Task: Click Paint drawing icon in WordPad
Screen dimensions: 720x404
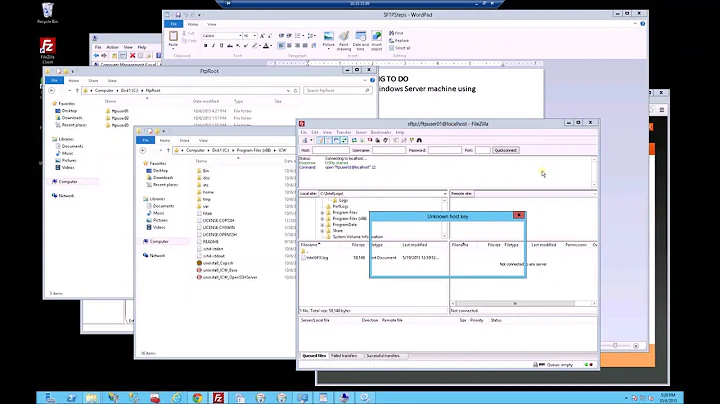Action: (344, 40)
